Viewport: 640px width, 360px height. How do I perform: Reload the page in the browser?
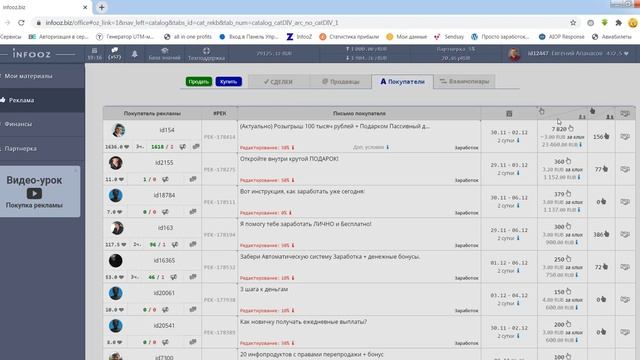point(21,23)
